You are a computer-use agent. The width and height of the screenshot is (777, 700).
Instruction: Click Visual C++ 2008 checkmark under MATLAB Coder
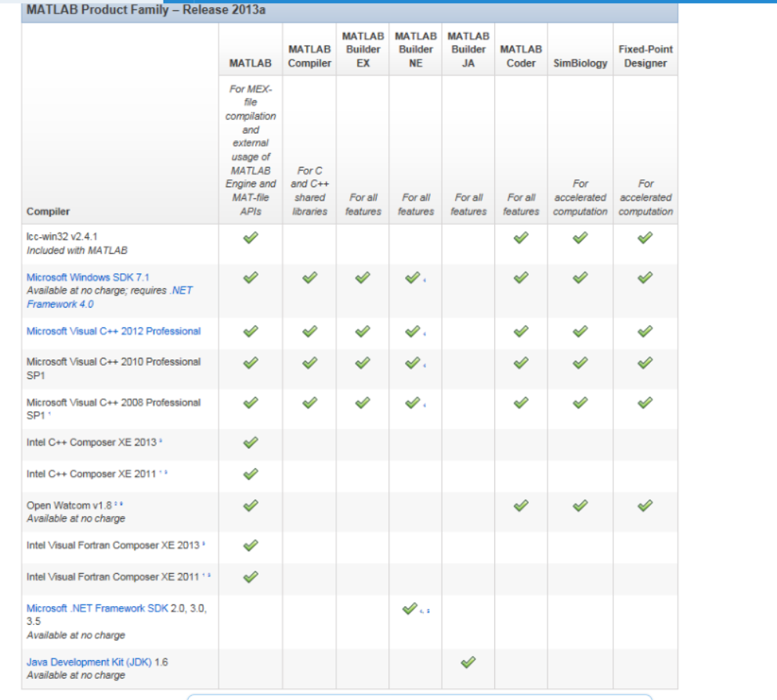pyautogui.click(x=521, y=402)
